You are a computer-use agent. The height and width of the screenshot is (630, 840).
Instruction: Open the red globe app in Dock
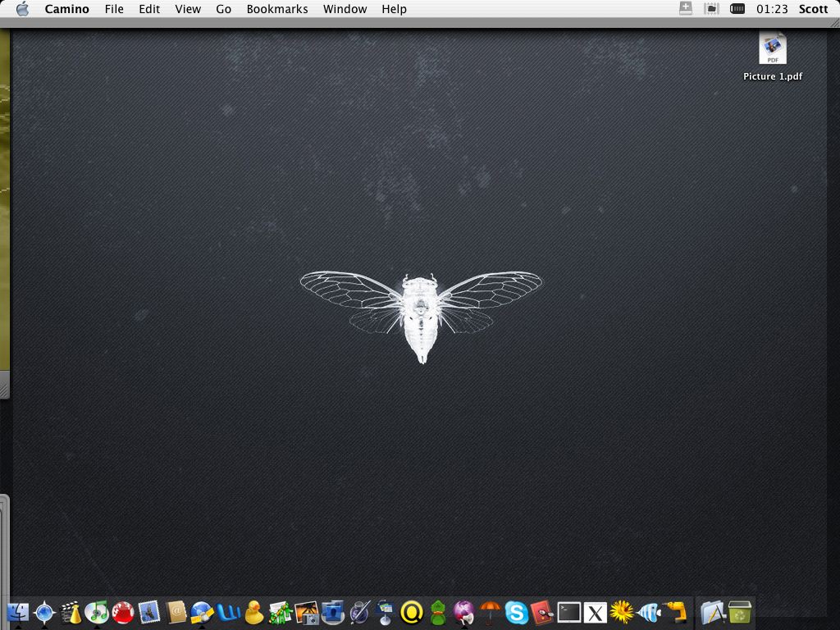[123, 612]
